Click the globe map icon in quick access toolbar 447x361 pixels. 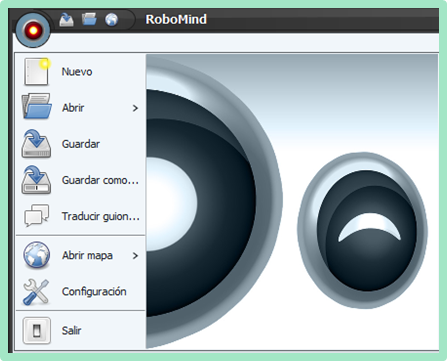point(111,19)
